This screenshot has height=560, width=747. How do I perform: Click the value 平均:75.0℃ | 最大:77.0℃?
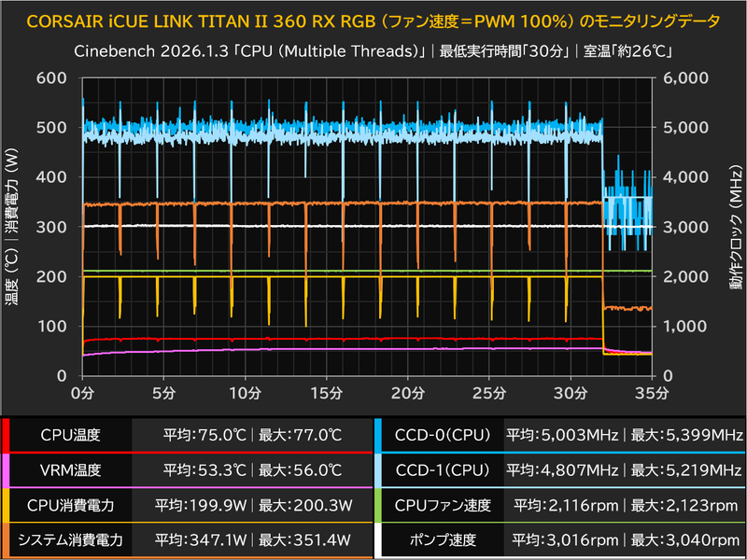(252, 435)
